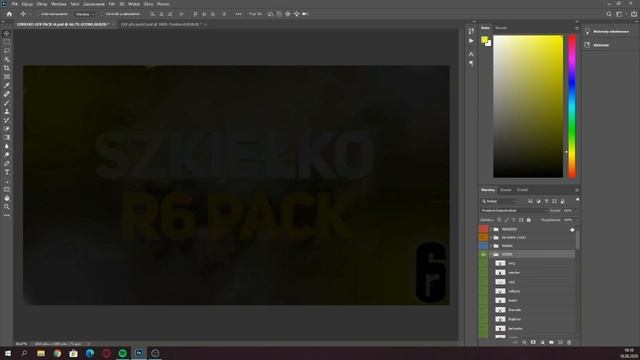Open the History panel icon
The width and height of the screenshot is (640, 360).
tap(471, 31)
